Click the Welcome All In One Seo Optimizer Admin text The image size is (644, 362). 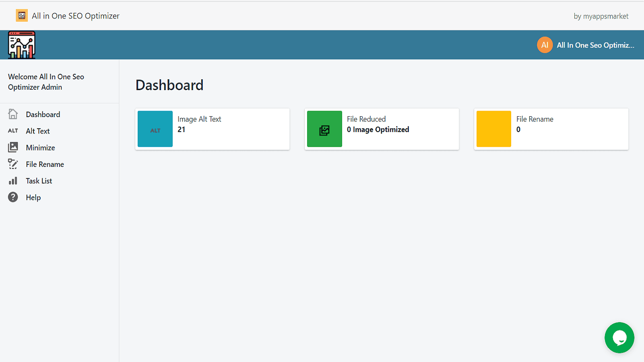click(46, 82)
